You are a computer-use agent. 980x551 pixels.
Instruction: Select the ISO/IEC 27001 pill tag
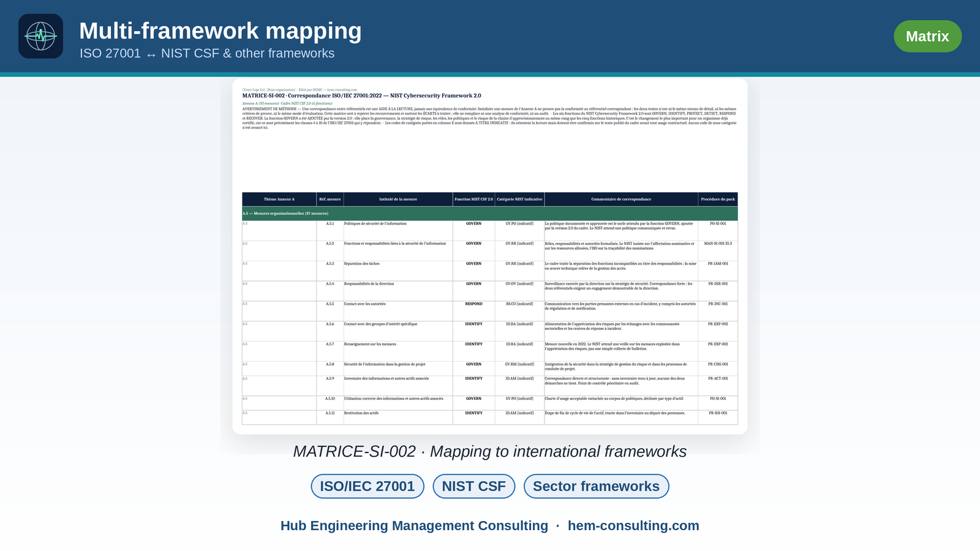[367, 486]
